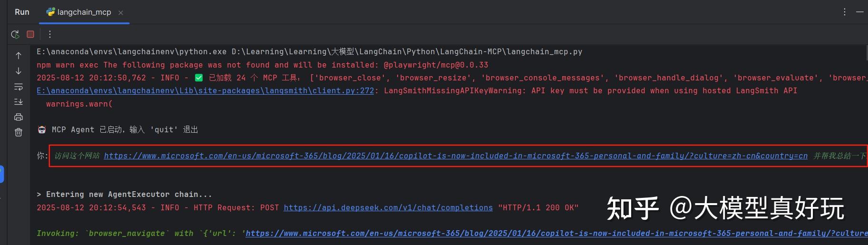Close the langchain_mcp run tab
The width and height of the screenshot is (868, 245).
coord(121,13)
